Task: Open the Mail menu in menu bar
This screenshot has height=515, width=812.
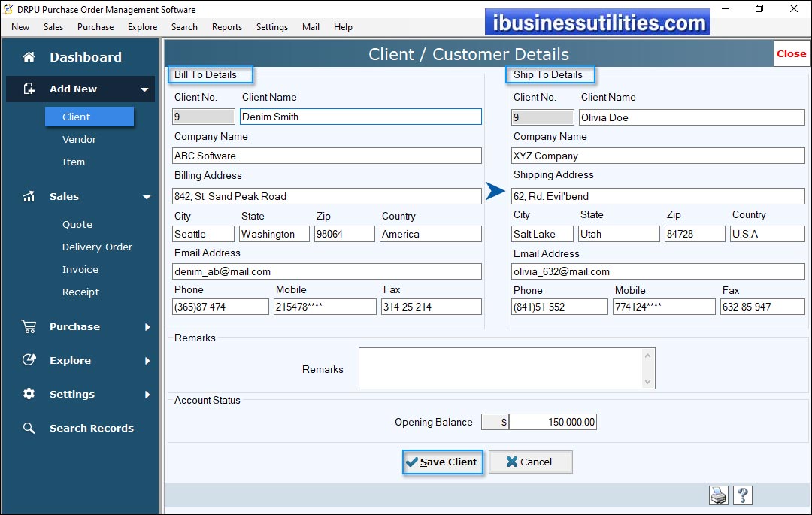Action: click(311, 27)
